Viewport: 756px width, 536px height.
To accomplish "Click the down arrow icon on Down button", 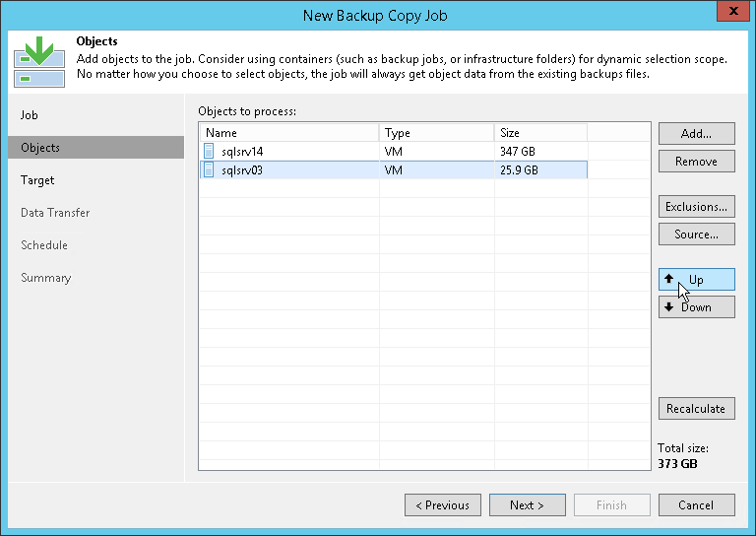I will pyautogui.click(x=668, y=306).
